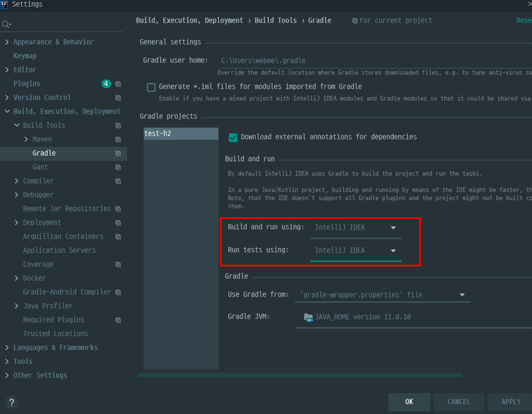This screenshot has height=414, width=532.
Task: Click the project icon beside Remote Jar Repositories
Action: (x=118, y=209)
